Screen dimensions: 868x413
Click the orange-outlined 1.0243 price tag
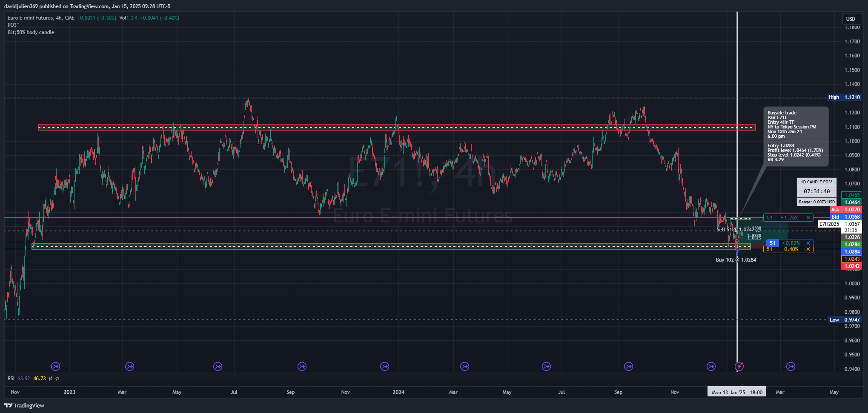point(852,259)
